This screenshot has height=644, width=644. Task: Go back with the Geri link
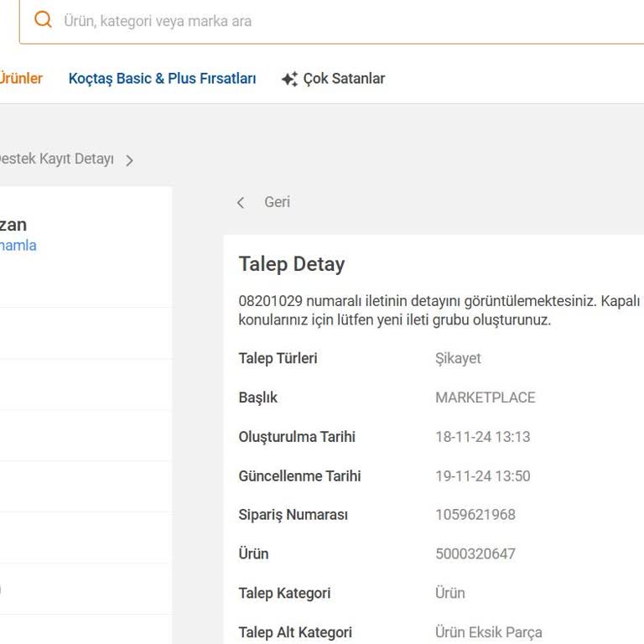277,202
